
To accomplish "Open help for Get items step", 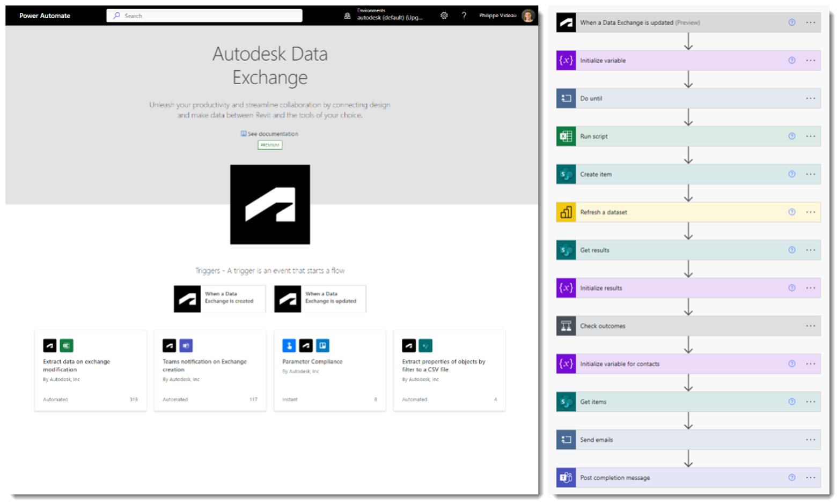I will pyautogui.click(x=792, y=402).
